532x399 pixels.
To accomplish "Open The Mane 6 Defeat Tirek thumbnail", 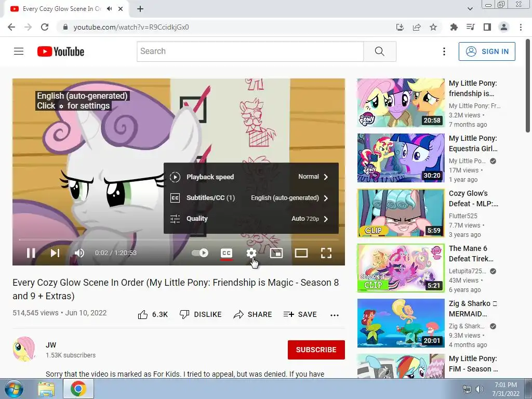I will [x=401, y=268].
